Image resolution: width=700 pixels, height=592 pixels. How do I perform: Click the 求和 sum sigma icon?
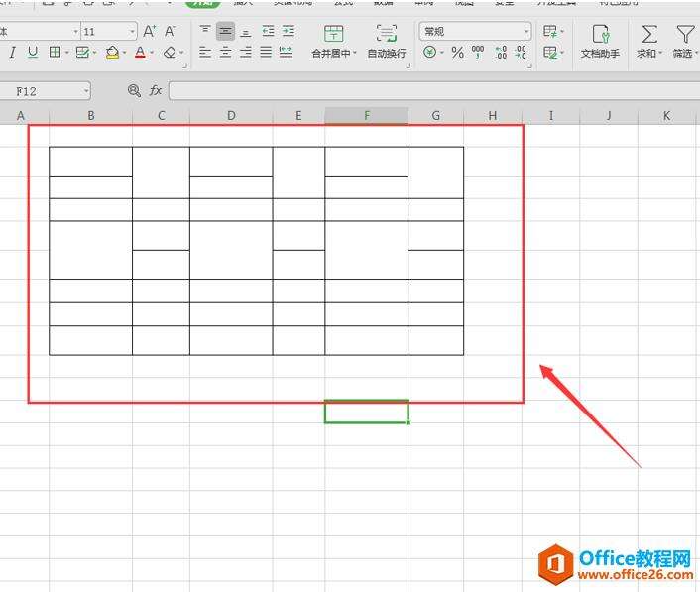(x=649, y=34)
